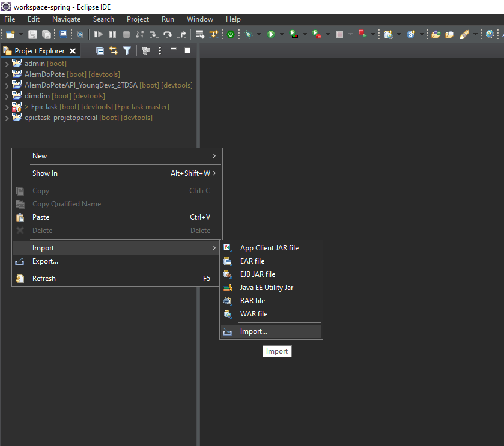
Task: Toggle Link with Editor in Project Explorer
Action: tap(114, 51)
